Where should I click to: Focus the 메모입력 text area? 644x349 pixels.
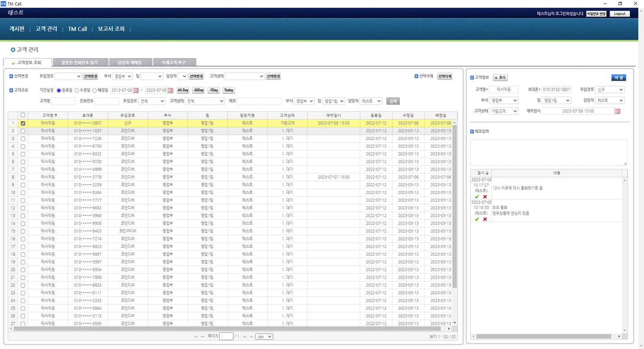pos(549,153)
